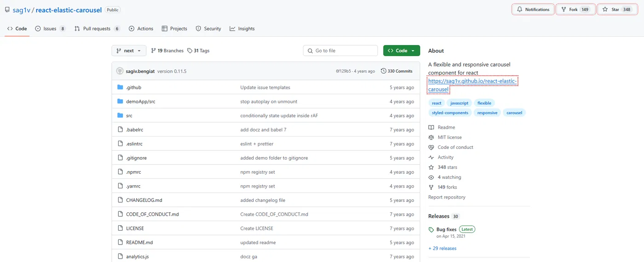
Task: Open the CHANGELOG.md file
Action: click(x=144, y=200)
